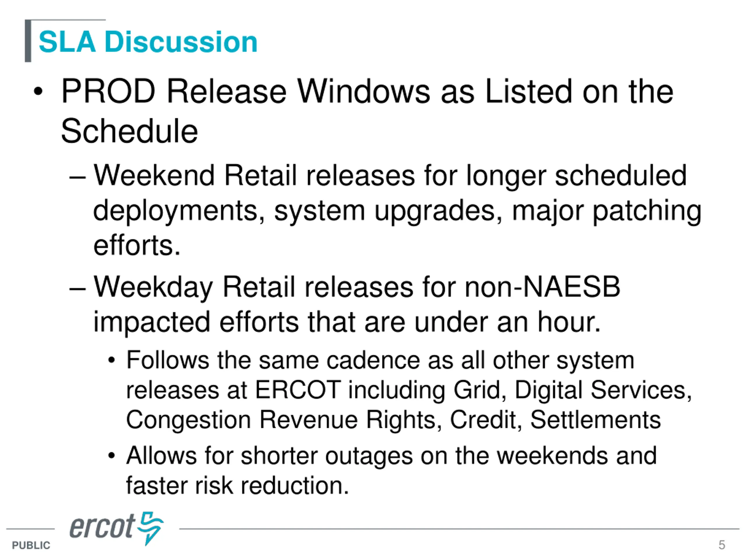747x560 pixels.
Task: Click the slide title "SLA Discussion"
Action: [x=148, y=42]
